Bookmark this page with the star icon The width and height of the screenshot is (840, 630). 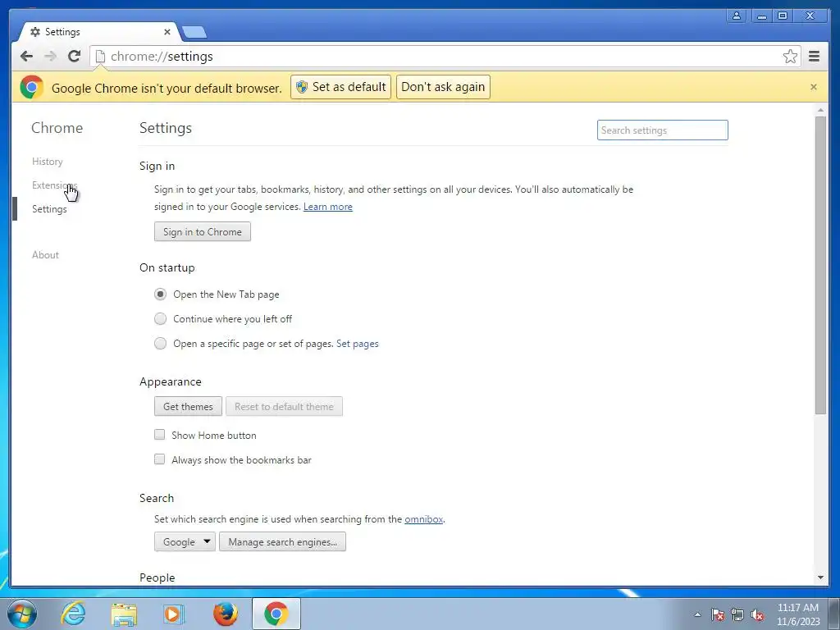click(790, 57)
